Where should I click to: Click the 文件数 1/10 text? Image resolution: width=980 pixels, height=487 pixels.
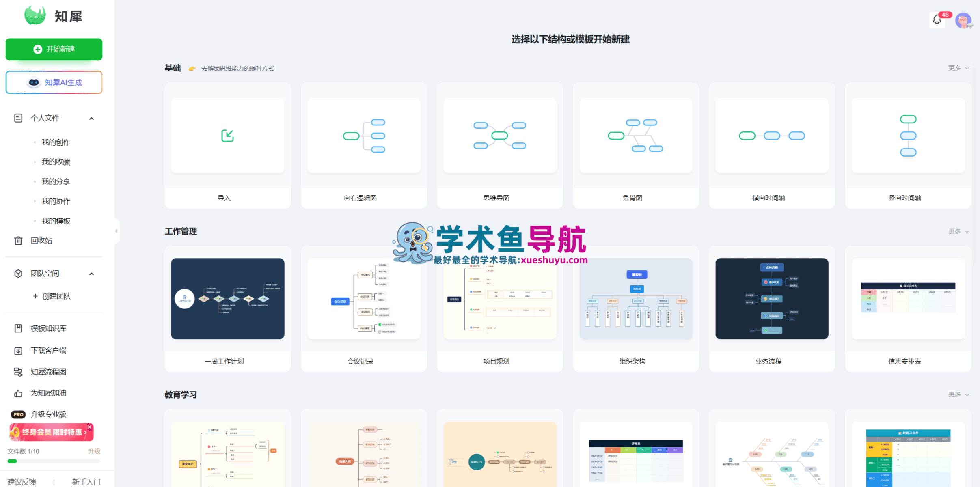(24, 451)
